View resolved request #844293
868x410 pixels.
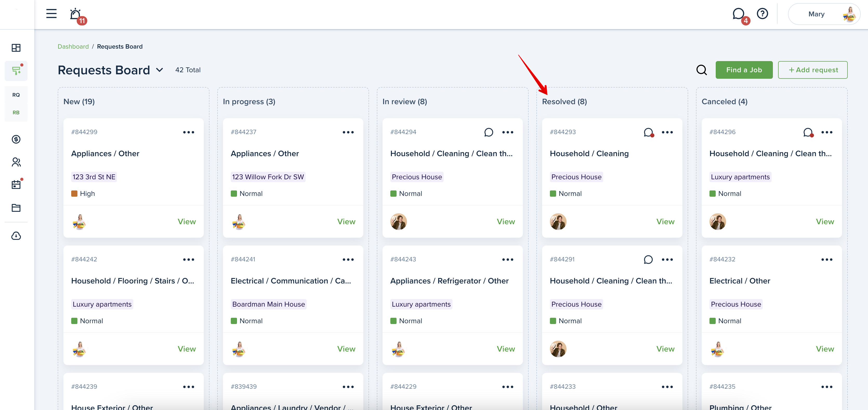[665, 222]
